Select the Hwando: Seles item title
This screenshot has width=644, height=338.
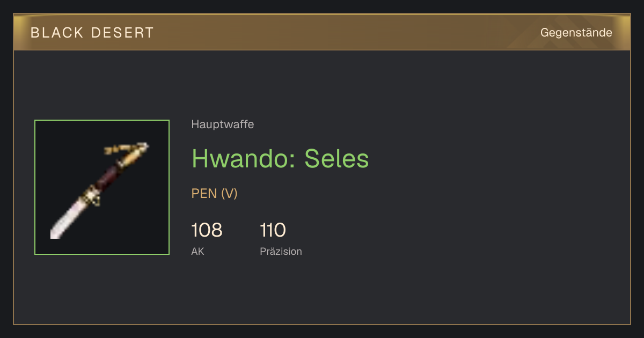coord(280,158)
